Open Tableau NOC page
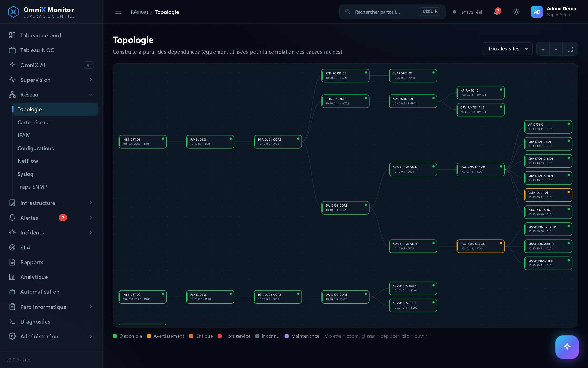The image size is (588, 368). point(51,50)
